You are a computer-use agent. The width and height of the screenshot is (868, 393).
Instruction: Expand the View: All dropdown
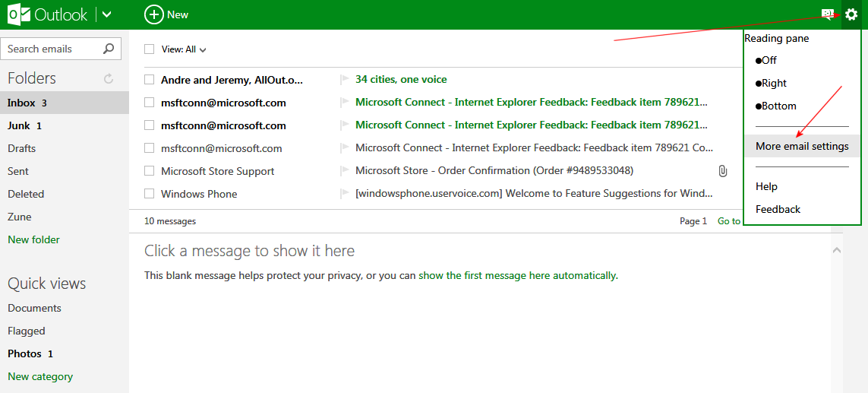pos(184,49)
